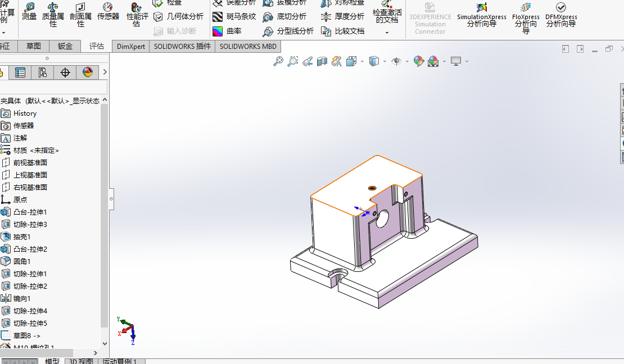The image size is (624, 364).
Task: Launch Performance Evaluation (性能评估)
Action: coord(137,15)
